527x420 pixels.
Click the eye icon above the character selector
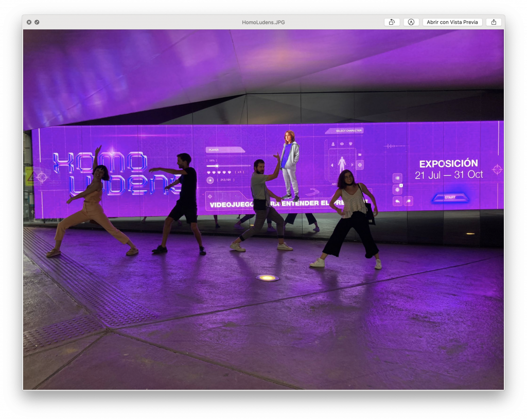coord(342,144)
